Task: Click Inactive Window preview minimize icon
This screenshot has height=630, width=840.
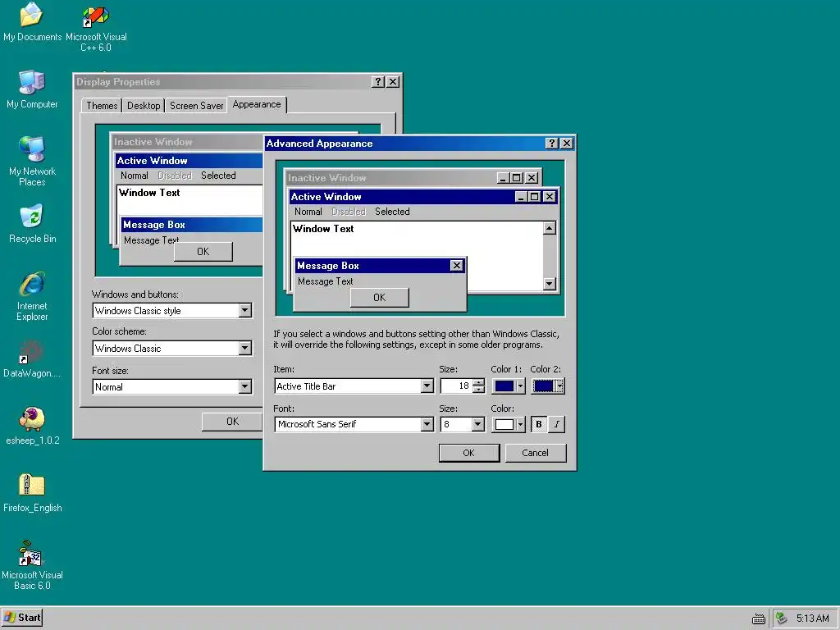Action: coord(503,178)
